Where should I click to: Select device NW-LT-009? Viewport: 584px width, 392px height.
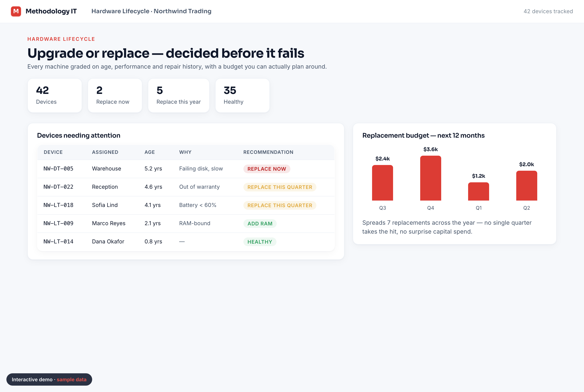[58, 224]
